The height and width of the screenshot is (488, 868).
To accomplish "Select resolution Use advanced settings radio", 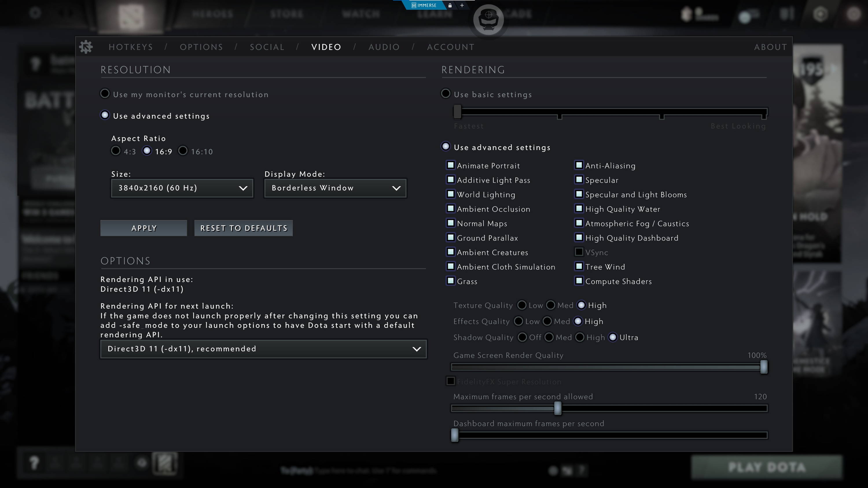I will pos(105,115).
